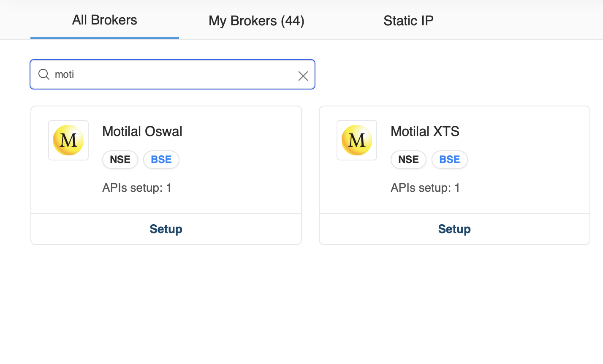
Task: Switch to the All Brokers tab
Action: 105,20
